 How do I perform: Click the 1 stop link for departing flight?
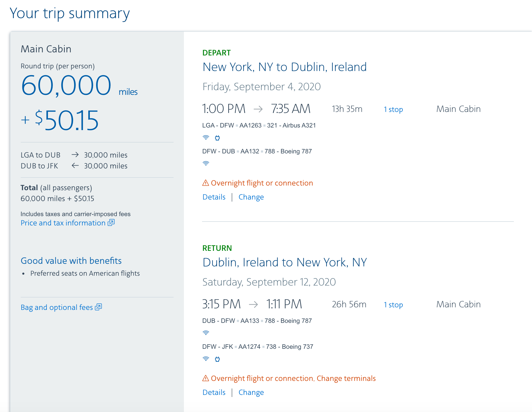393,109
